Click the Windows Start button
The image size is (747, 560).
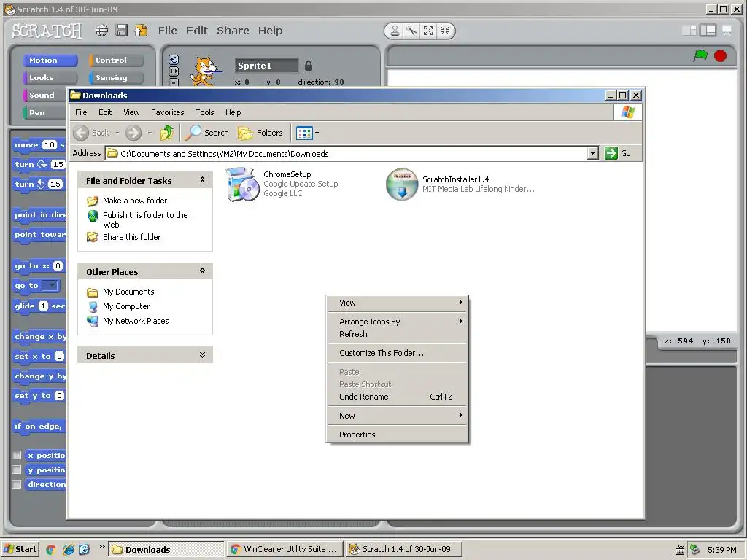(20, 549)
